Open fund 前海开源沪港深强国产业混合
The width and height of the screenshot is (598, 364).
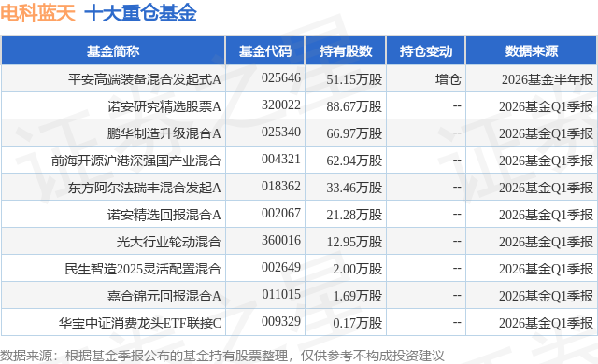pos(136,161)
